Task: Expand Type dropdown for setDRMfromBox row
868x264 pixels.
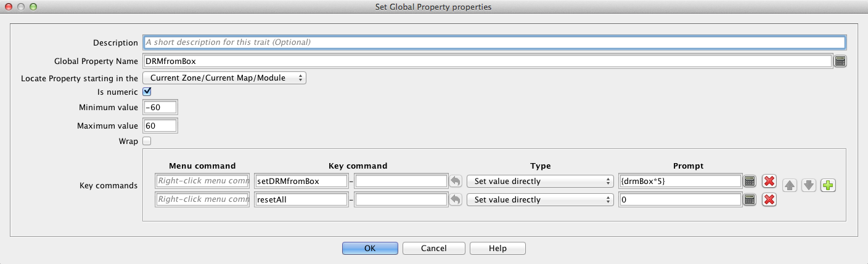Action: tap(540, 181)
